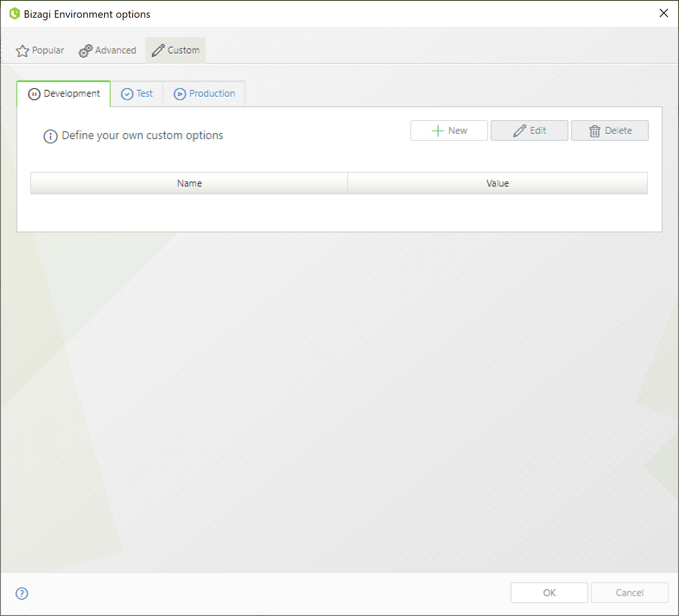Click Cancel to dismiss the dialog

click(x=630, y=593)
